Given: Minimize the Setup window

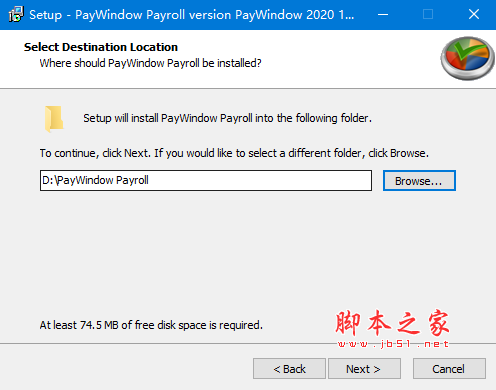Looking at the screenshot, I should [x=383, y=14].
